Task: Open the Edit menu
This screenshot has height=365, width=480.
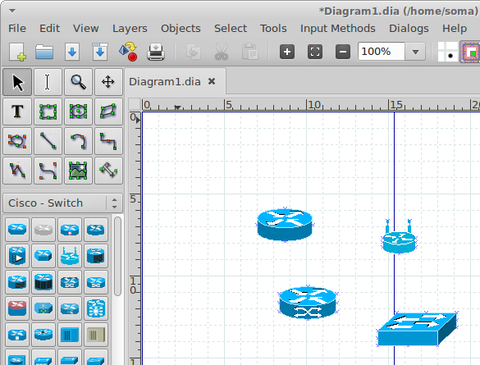Action: pos(49,28)
